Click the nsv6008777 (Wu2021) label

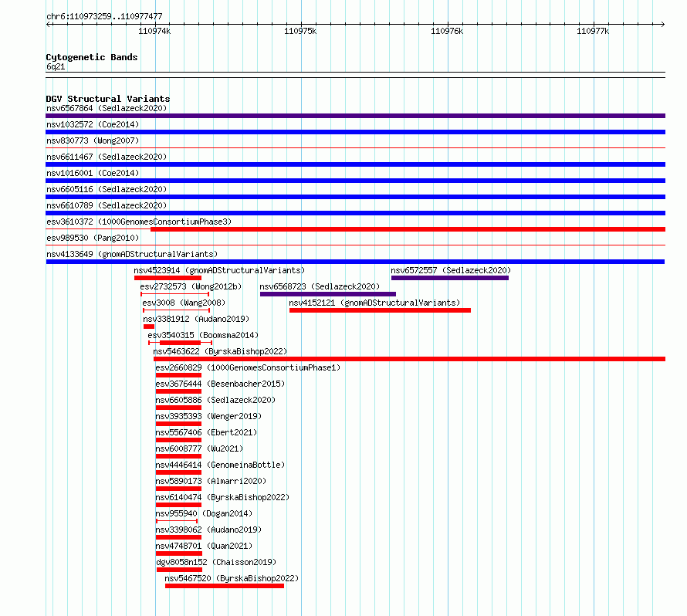coord(199,448)
